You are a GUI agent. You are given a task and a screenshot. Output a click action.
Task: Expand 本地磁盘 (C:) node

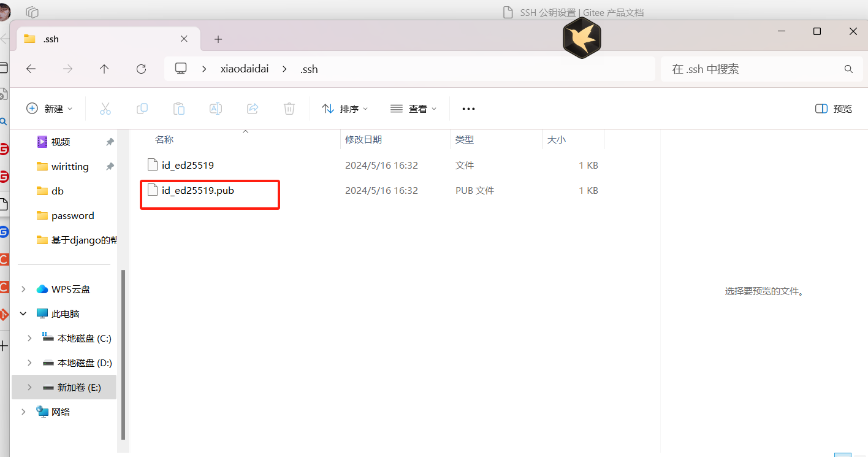[29, 338]
